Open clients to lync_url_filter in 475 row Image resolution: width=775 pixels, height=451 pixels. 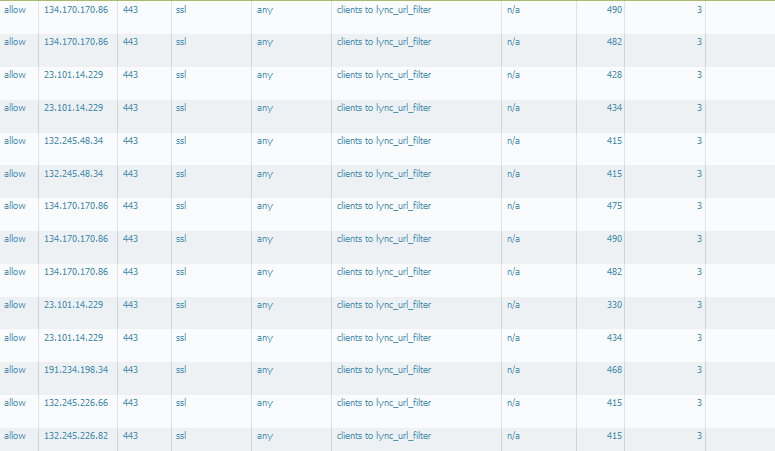(x=384, y=206)
